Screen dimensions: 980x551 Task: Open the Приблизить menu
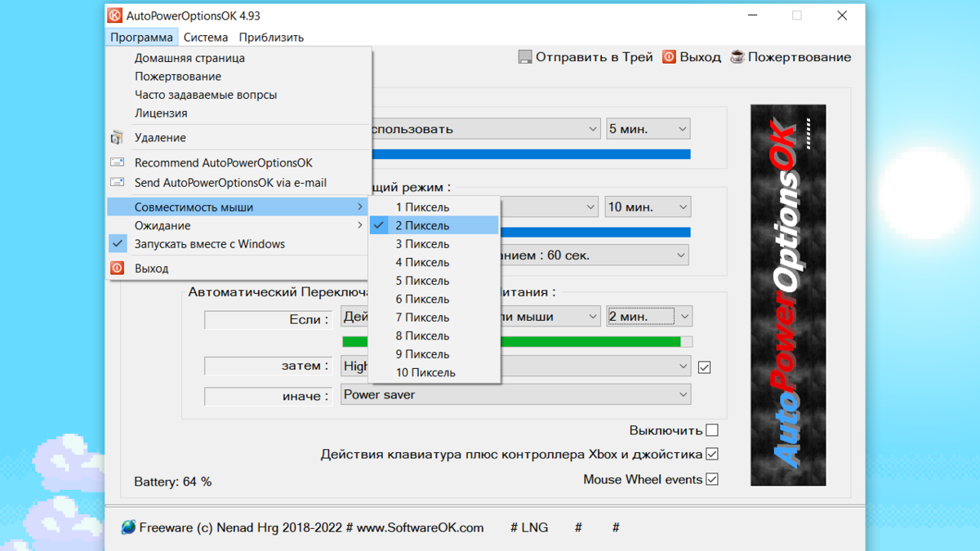point(271,37)
